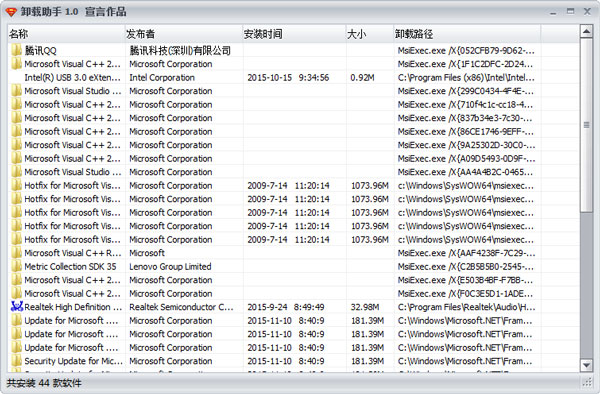
Task: Click path MsiExec.exe /X{1F1C2DFC-2D24...
Action: pos(465,64)
